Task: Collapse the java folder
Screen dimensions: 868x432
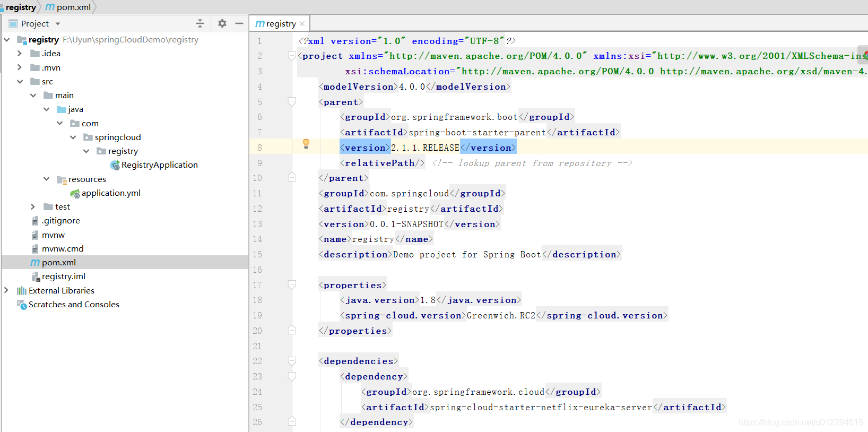Action: click(47, 109)
